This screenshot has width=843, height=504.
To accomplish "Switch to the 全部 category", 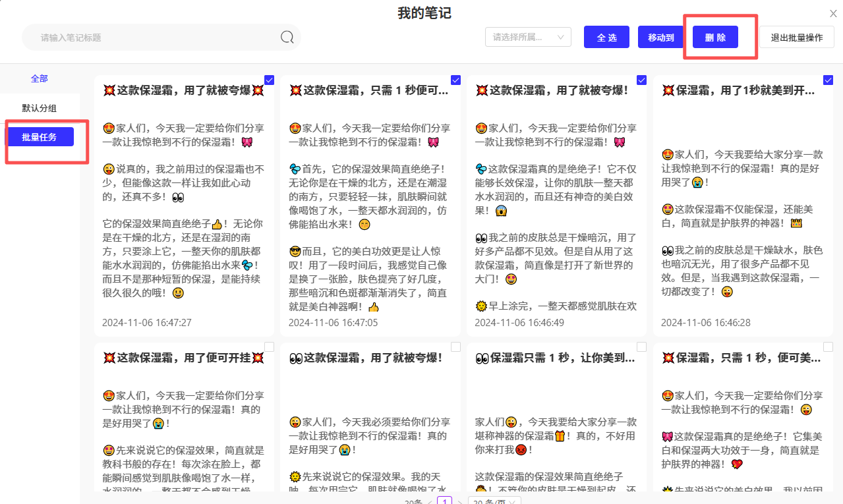I will (40, 78).
